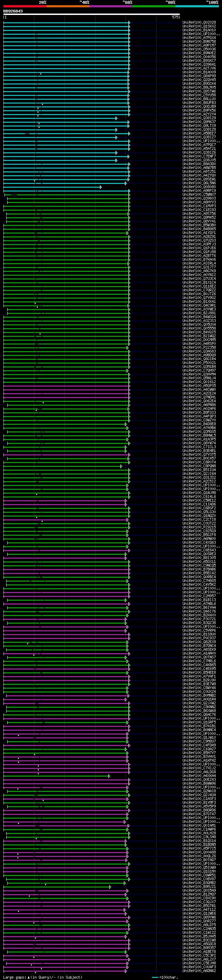The width and height of the screenshot is (222, 980).
Task: Select the UniRef100_Q8YW74 label
Action: click(x=199, y=443)
